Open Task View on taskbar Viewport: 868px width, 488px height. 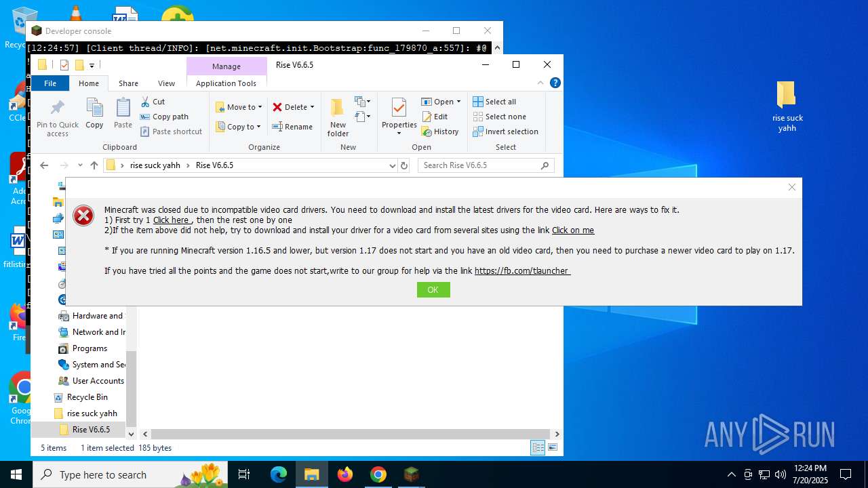[244, 474]
